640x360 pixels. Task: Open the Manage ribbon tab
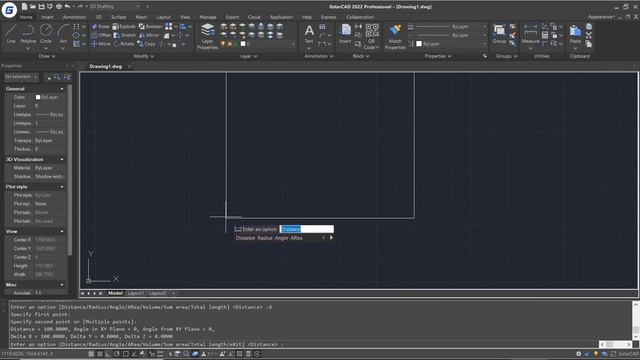click(208, 17)
